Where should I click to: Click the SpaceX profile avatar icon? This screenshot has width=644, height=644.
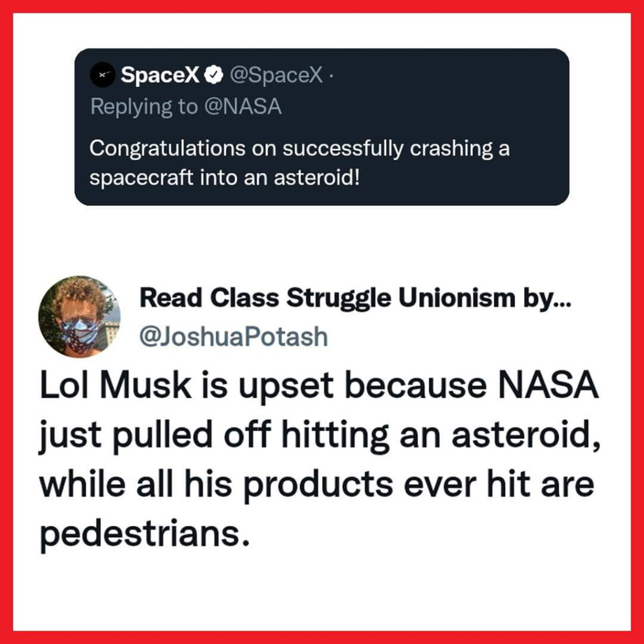point(102,76)
